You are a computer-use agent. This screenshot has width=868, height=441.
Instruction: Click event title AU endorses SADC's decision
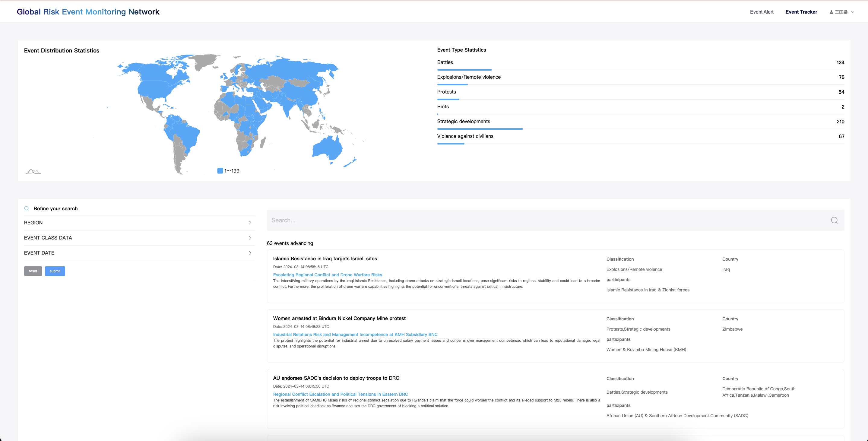pos(336,378)
